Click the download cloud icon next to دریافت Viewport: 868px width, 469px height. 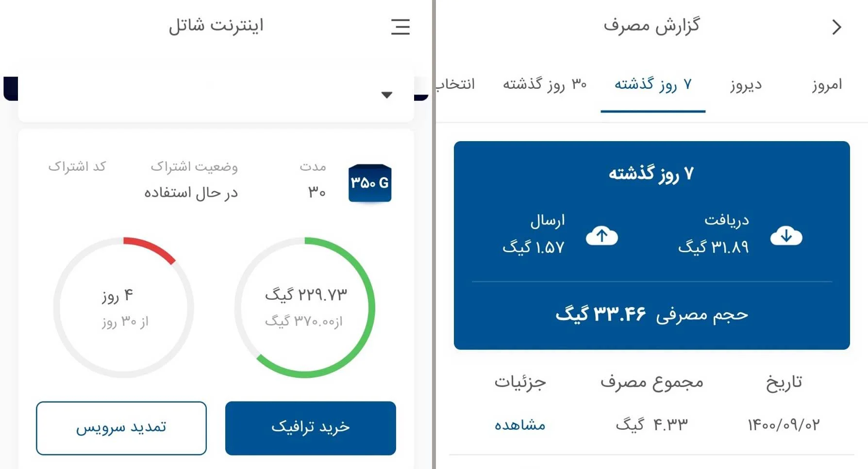(786, 236)
